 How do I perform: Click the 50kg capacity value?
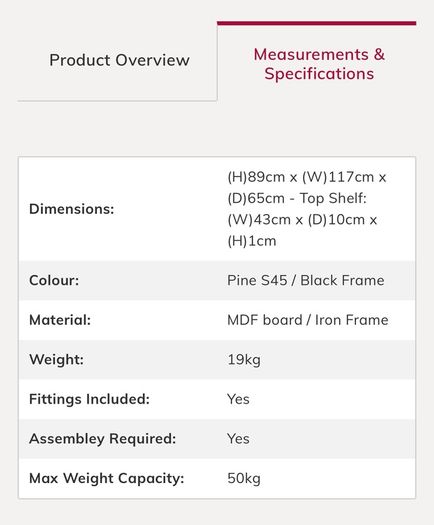coord(244,478)
